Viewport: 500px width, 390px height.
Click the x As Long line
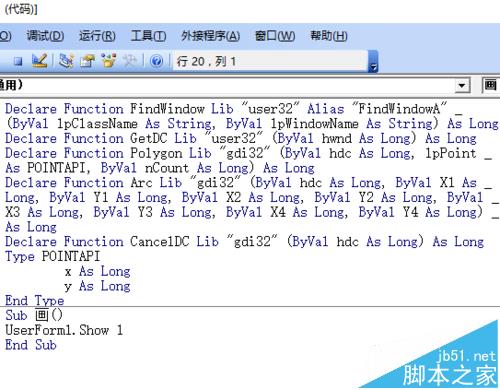point(97,271)
